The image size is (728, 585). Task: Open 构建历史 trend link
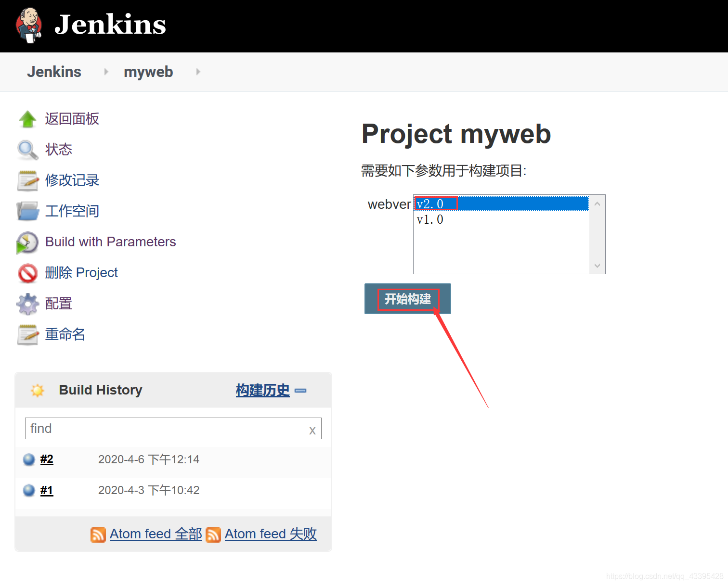(263, 390)
